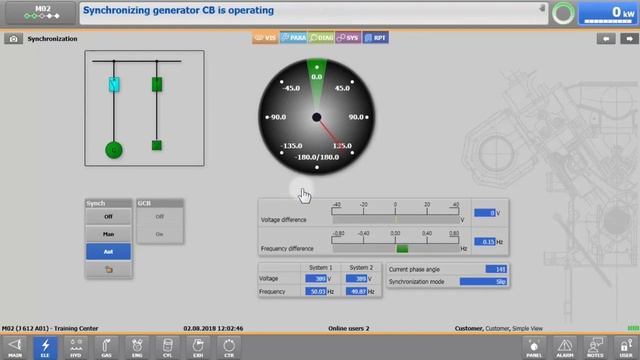Image resolution: width=640 pixels, height=360 pixels.
Task: Open the ENG engine screen
Action: tap(137, 348)
